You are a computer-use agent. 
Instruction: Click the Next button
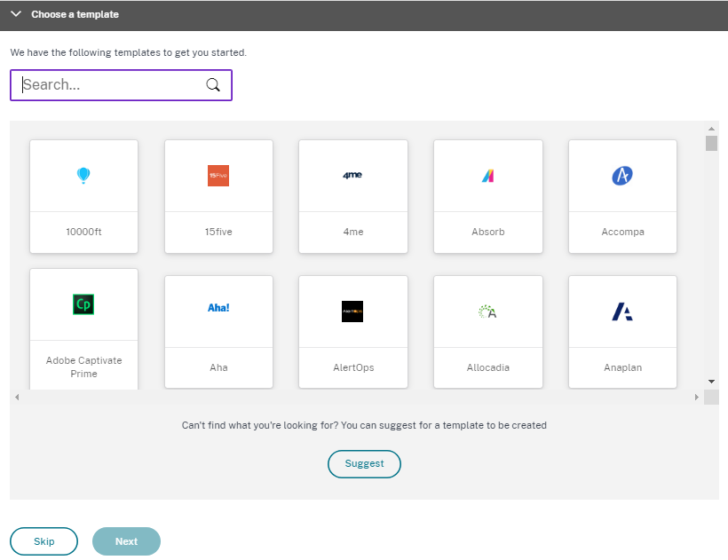tap(126, 541)
